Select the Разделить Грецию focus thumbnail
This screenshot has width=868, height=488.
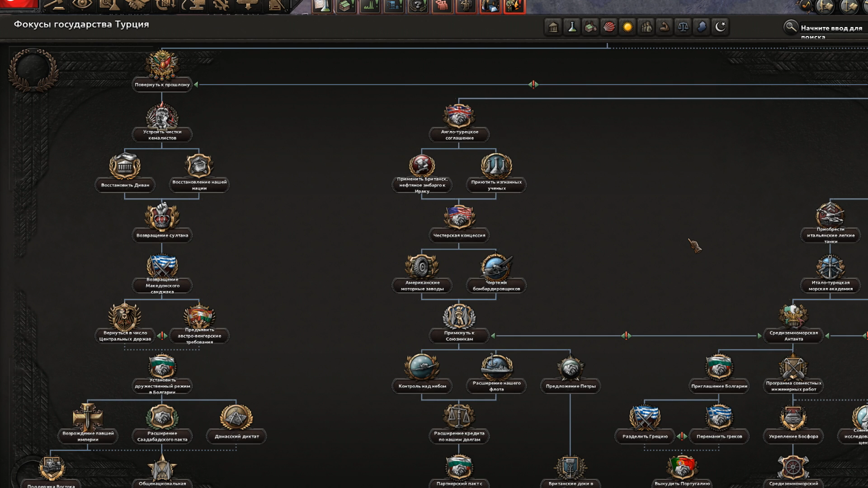645,417
